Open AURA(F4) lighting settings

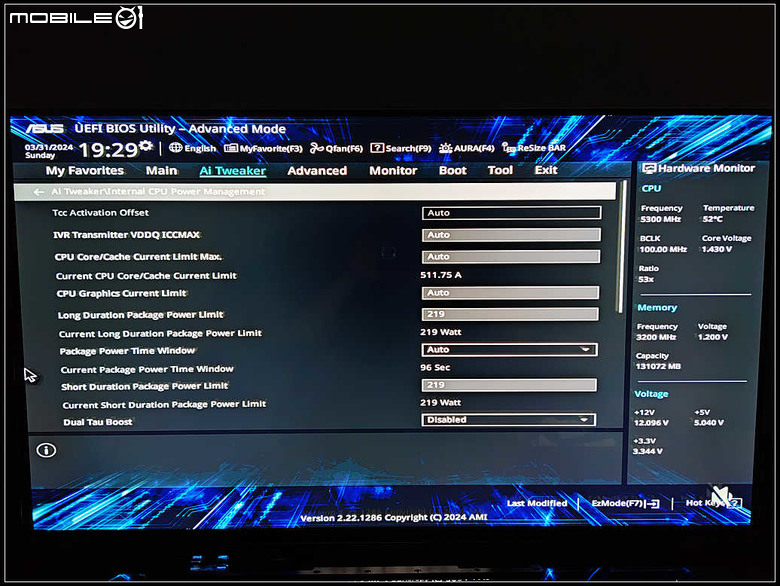click(x=467, y=148)
